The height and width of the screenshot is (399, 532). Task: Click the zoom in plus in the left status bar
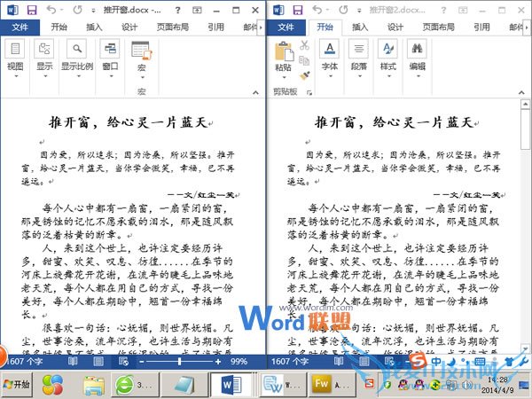click(218, 362)
